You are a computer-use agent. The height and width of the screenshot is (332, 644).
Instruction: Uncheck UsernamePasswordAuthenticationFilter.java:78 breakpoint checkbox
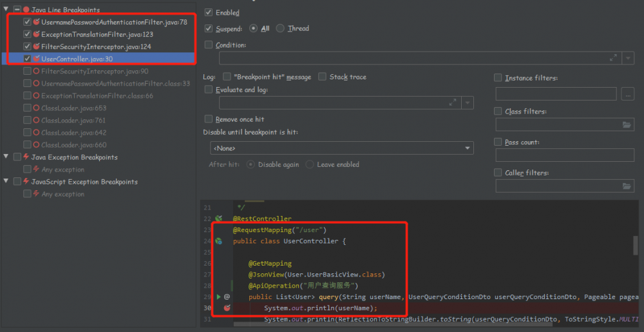point(28,22)
